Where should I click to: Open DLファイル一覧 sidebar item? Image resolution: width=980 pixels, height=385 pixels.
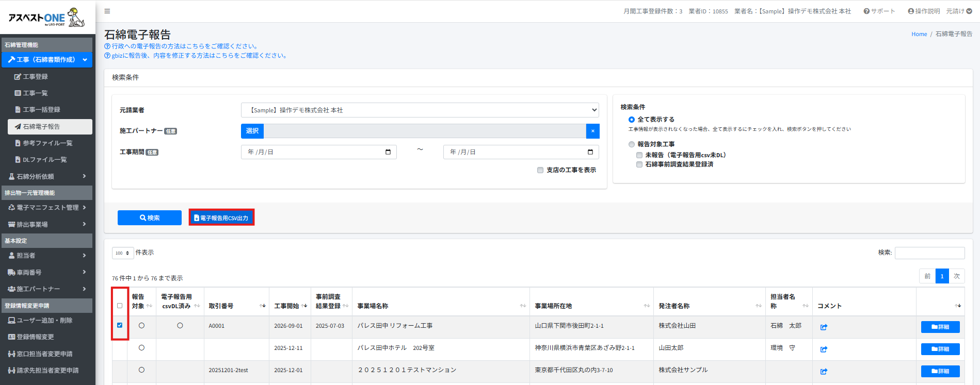[44, 160]
